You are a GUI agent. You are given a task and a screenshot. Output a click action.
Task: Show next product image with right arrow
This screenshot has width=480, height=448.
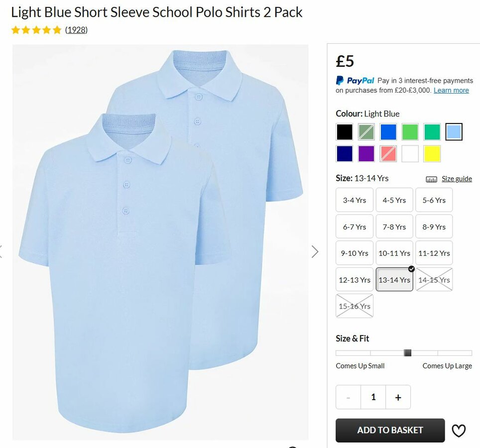pyautogui.click(x=315, y=252)
